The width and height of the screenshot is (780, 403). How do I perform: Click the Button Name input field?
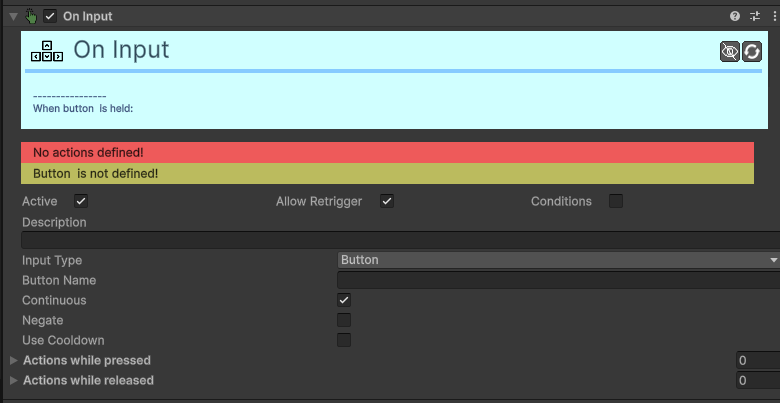point(559,280)
